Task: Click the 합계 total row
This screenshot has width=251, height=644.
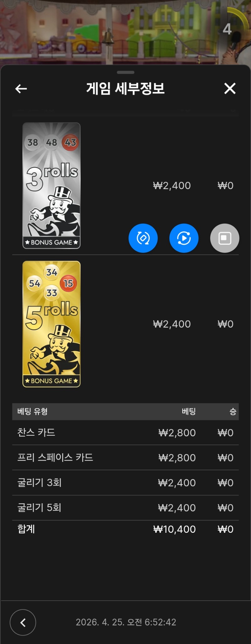Action: tap(125, 529)
